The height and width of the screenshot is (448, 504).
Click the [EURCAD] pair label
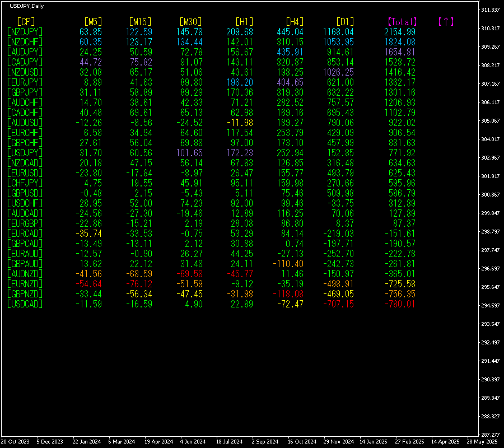click(25, 234)
